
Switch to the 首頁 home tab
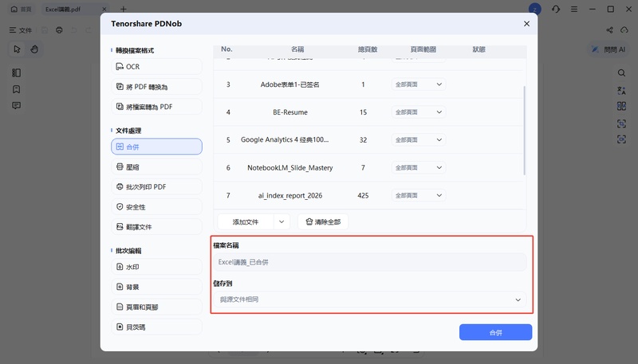point(22,9)
